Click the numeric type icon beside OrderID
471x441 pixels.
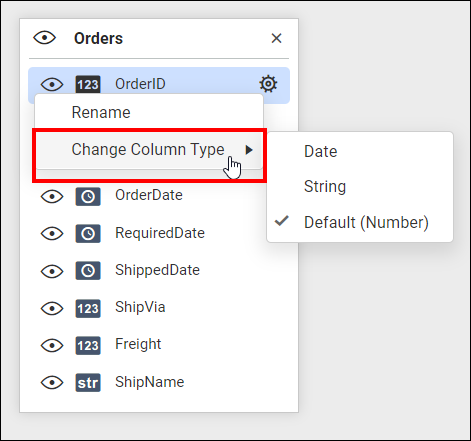88,84
